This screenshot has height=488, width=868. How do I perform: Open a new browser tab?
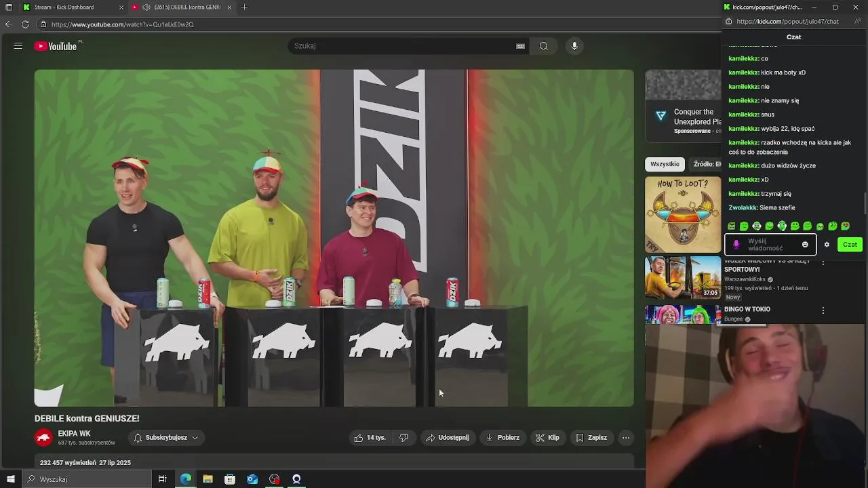(x=244, y=7)
